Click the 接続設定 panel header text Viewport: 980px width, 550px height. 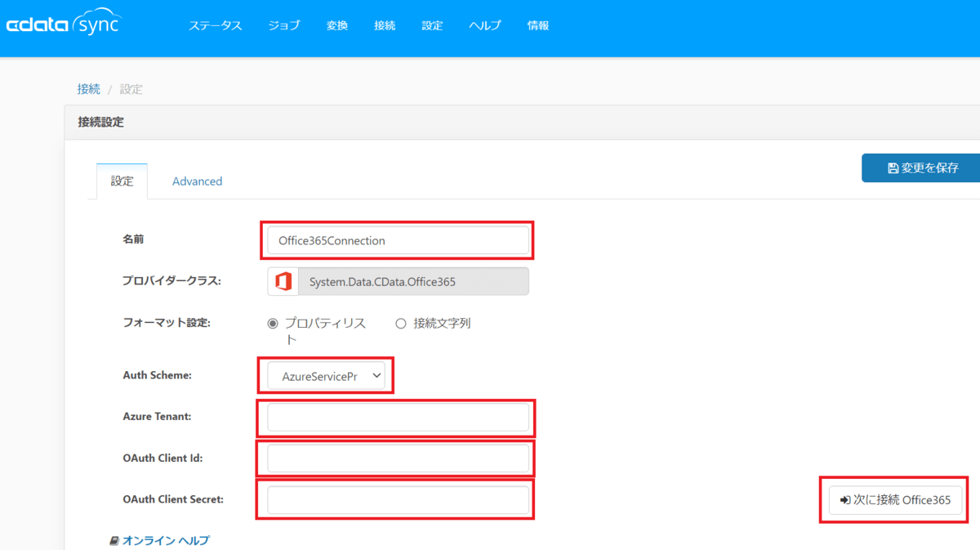(x=100, y=123)
